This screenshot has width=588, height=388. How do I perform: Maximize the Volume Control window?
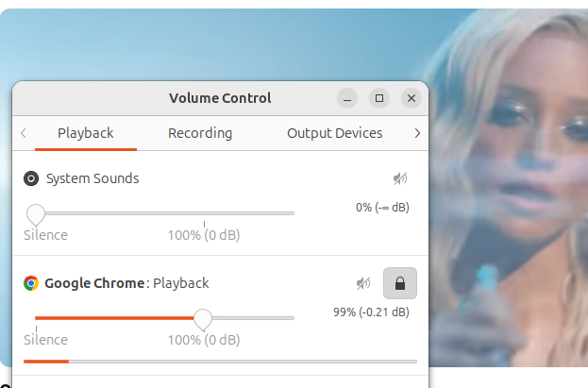pyautogui.click(x=379, y=98)
